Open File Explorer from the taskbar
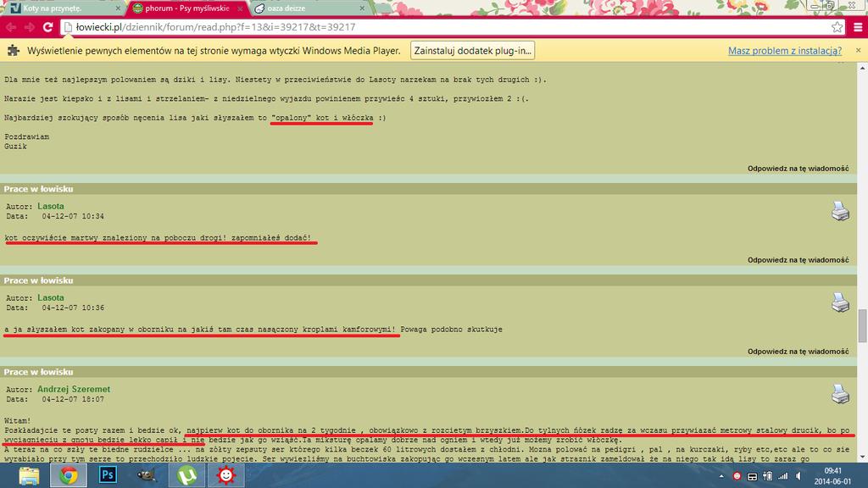The height and width of the screenshot is (488, 868). (x=30, y=474)
